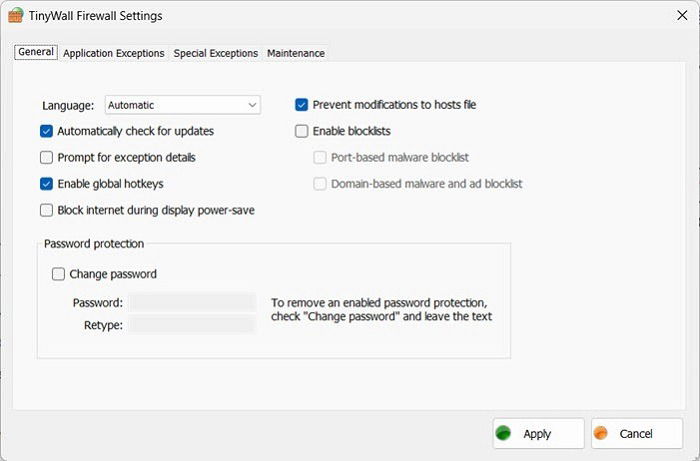Viewport: 700px width, 461px height.
Task: Click the Port-based malware blocklist checkbox
Action: pyautogui.click(x=320, y=158)
